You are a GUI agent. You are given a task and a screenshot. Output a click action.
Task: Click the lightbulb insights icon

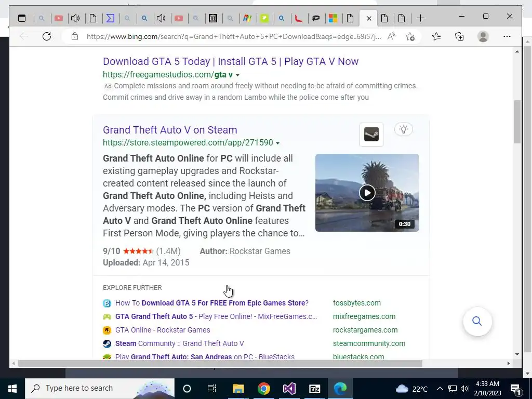pos(403,129)
